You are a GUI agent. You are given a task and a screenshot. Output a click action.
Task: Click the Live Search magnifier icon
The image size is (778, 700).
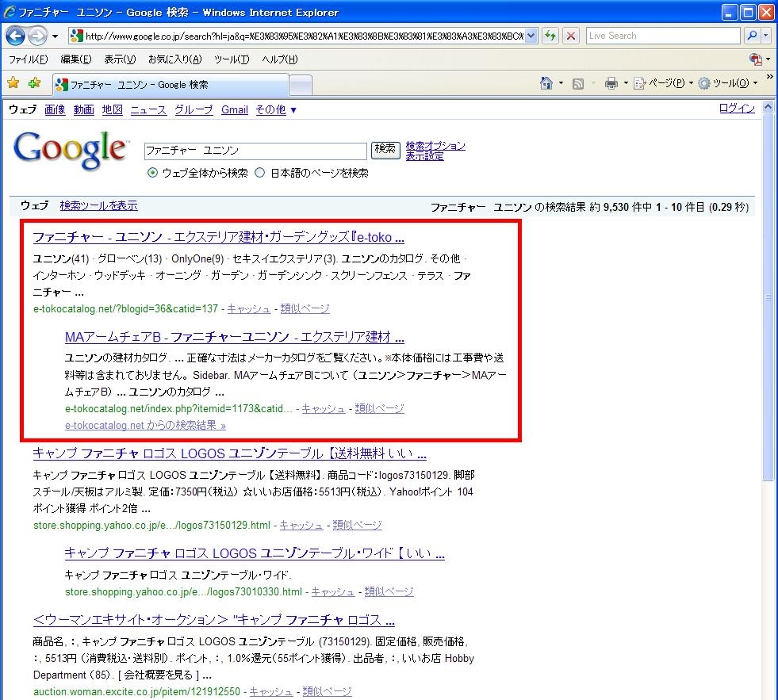coord(752,36)
